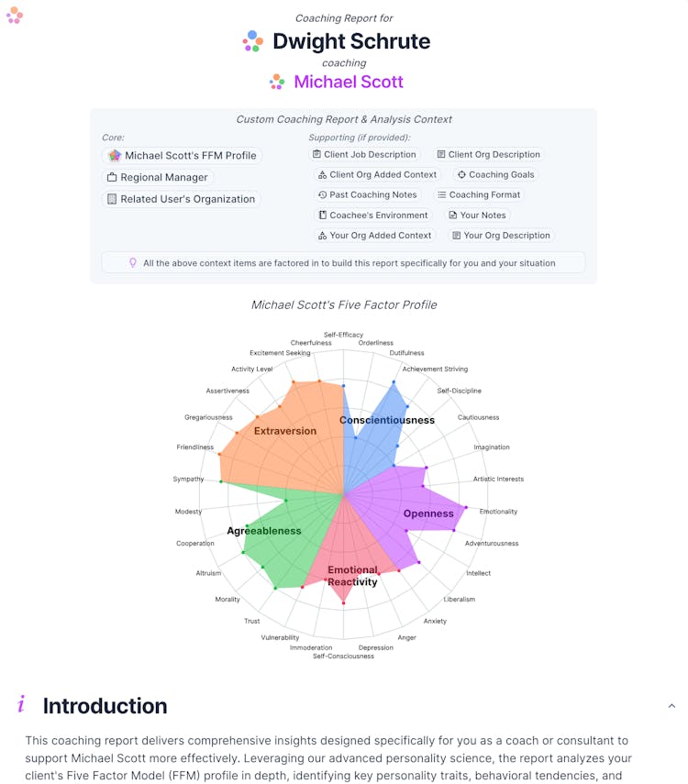Click the lightbulb icon in the context note
This screenshot has width=688, height=784.
[x=132, y=263]
